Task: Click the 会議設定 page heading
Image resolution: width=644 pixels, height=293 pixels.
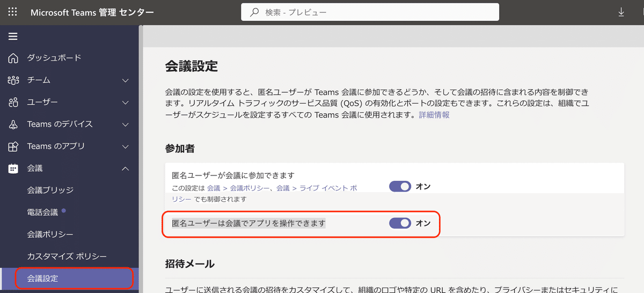Action: 192,67
